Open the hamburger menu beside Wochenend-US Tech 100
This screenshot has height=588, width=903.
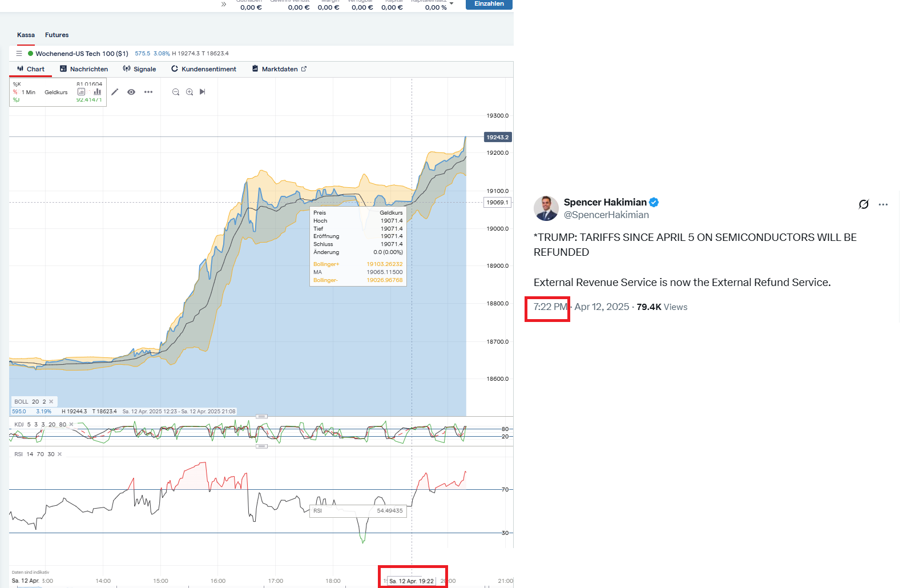[19, 54]
